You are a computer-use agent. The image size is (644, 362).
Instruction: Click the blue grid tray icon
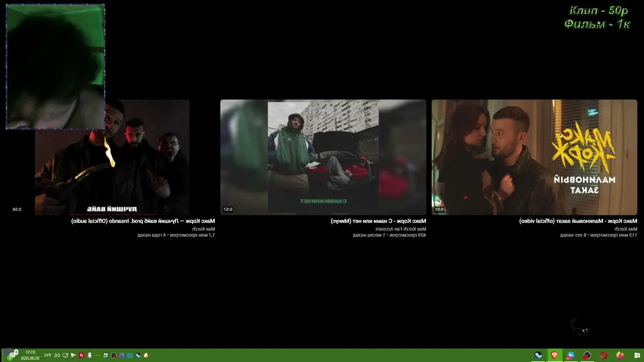pos(130,355)
